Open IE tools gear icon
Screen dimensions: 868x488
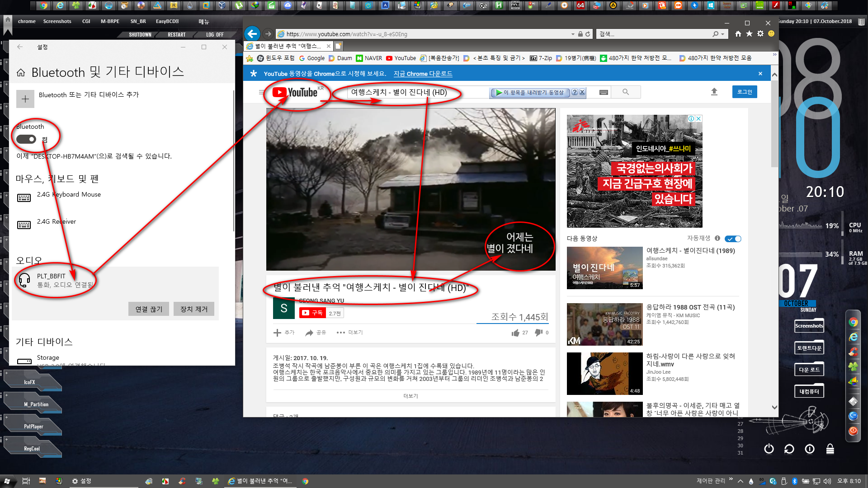tap(760, 34)
